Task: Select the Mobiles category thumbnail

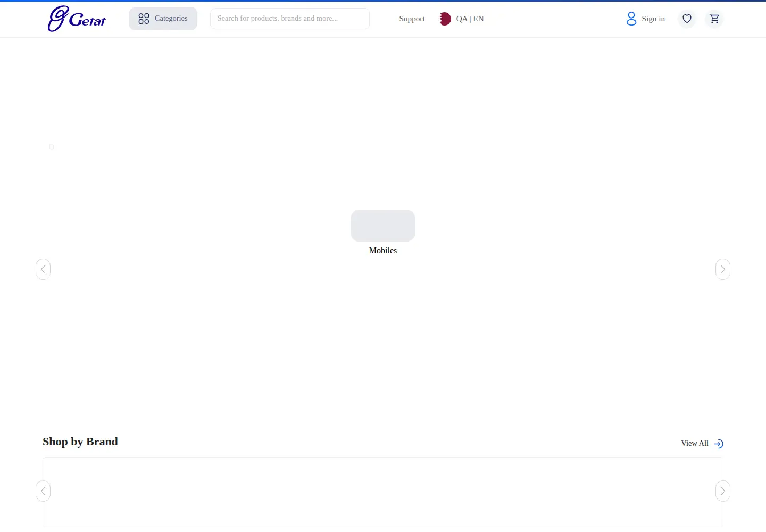Action: [383, 226]
